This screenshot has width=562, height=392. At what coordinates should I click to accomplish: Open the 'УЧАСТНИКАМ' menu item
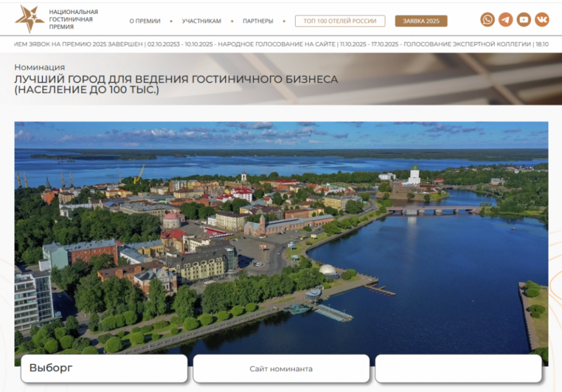pyautogui.click(x=201, y=21)
